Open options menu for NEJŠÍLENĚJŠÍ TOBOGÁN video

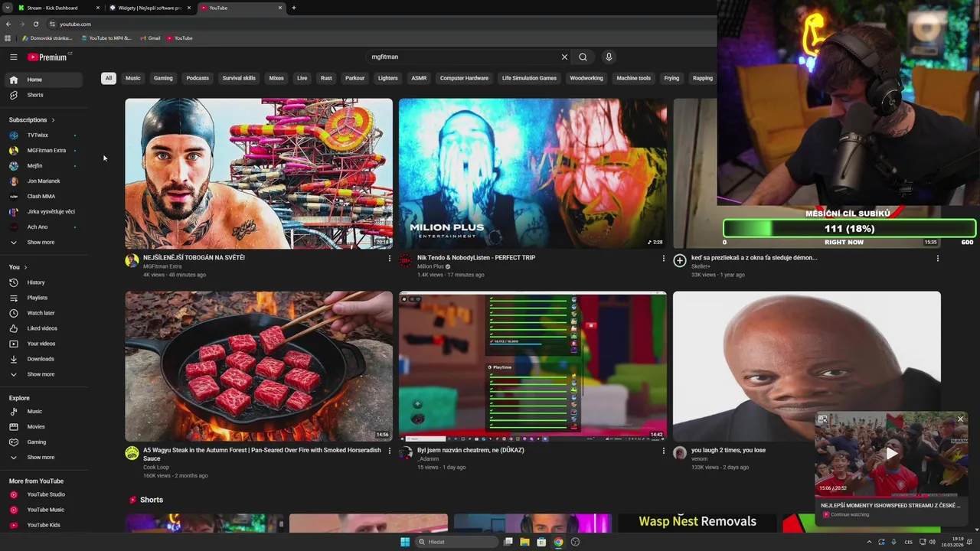(x=389, y=259)
